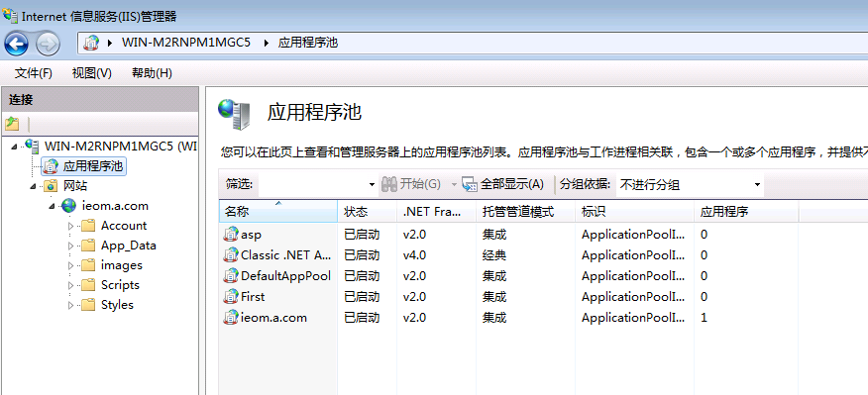
Task: Collapse the 网站 tree node
Action: pos(34,186)
